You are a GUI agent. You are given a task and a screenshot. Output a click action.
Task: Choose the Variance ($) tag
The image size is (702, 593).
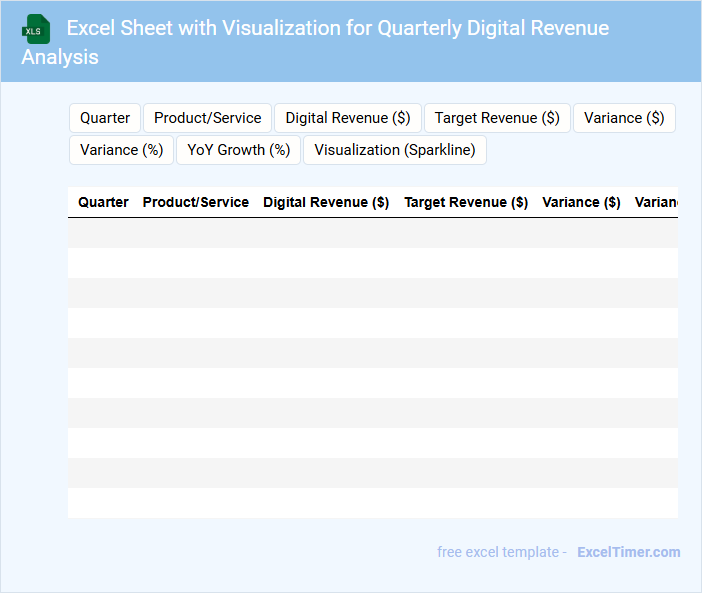624,118
